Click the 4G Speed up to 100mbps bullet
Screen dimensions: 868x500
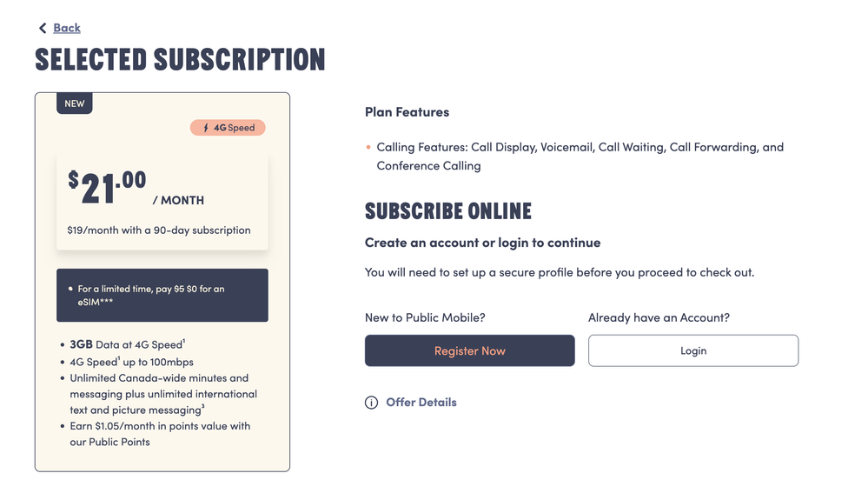(x=131, y=362)
